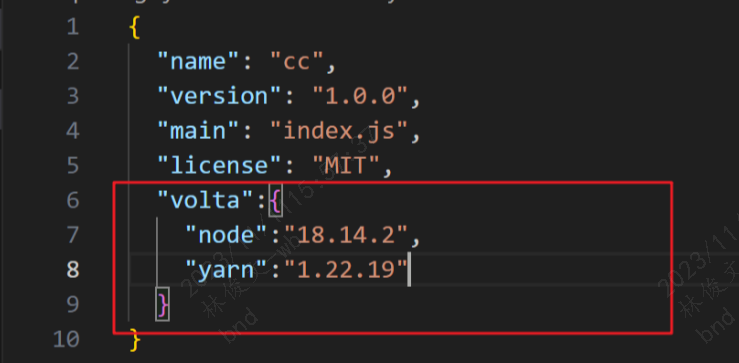Click the "index.js" value
This screenshot has width=739, height=363.
point(339,131)
